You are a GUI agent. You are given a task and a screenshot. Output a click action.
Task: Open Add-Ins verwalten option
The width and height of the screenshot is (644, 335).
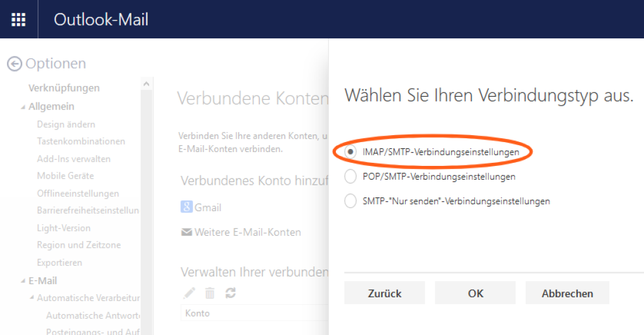tap(74, 159)
